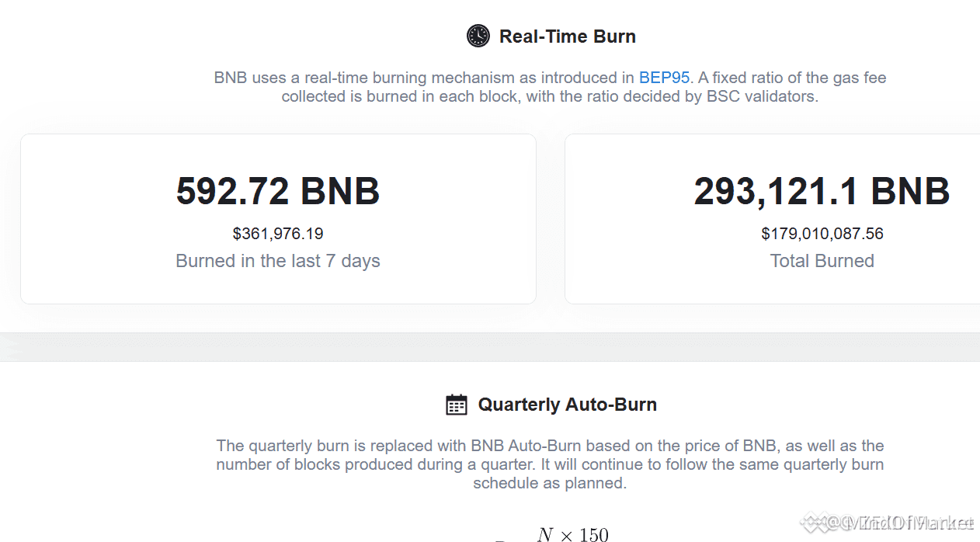This screenshot has width=980, height=542.
Task: Select the 592.72 BNB amount
Action: [278, 191]
